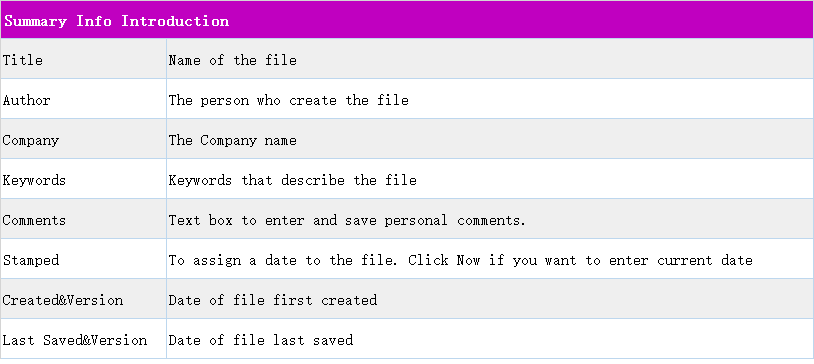This screenshot has height=364, width=814.
Task: Select the Last Saved&Version row label
Action: click(x=75, y=340)
